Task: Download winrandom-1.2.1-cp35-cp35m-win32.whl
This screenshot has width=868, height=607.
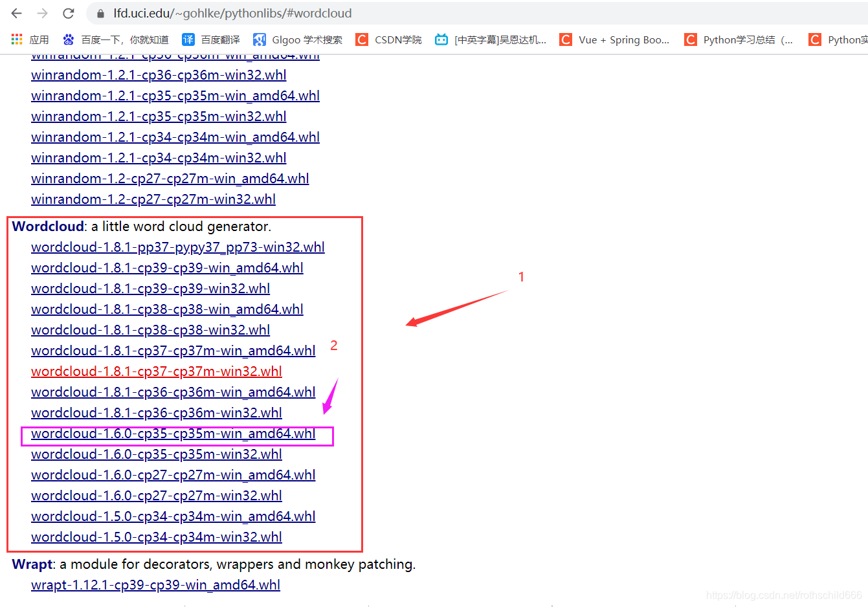Action: [159, 116]
